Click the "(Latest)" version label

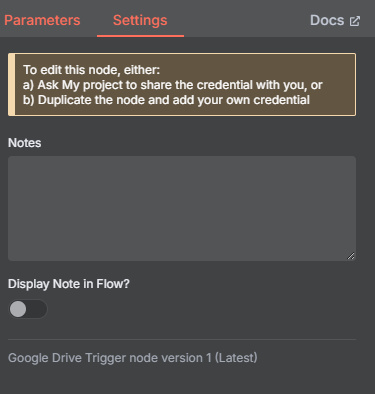pos(236,358)
